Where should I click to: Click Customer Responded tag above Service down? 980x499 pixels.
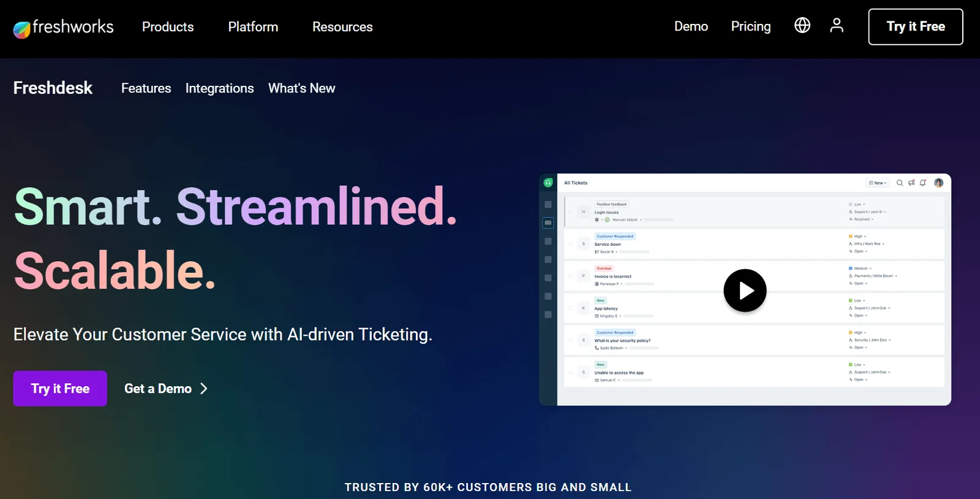pos(615,236)
